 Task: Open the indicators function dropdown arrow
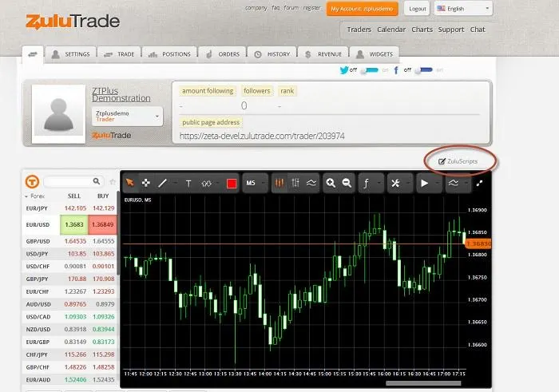click(379, 183)
